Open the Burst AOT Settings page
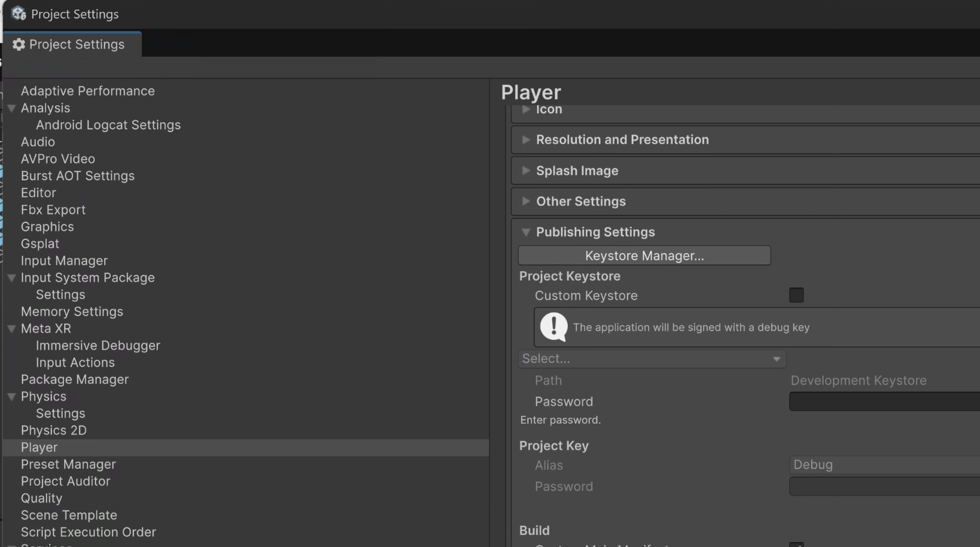980x547 pixels. (x=77, y=176)
